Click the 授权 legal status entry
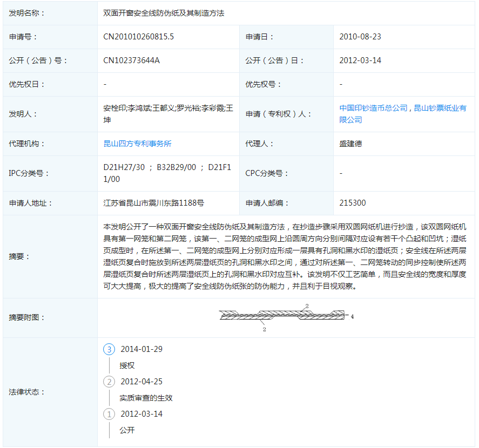This screenshot has height=448, width=479. [x=127, y=365]
